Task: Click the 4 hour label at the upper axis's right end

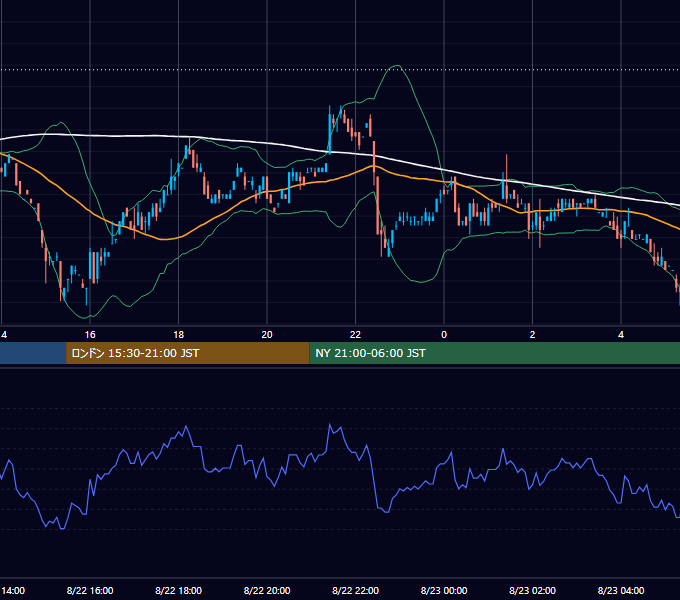Action: pos(621,335)
